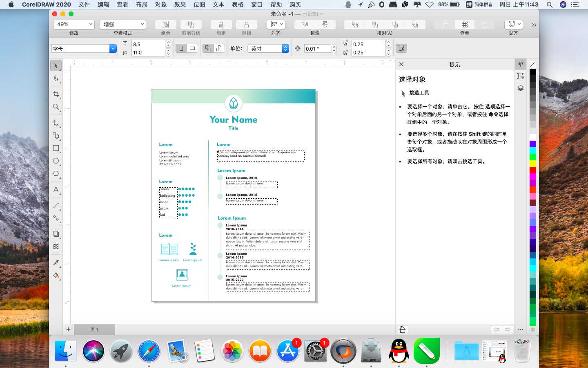588x368 pixels.
Task: Open the 位图 menu
Action: tap(199, 4)
